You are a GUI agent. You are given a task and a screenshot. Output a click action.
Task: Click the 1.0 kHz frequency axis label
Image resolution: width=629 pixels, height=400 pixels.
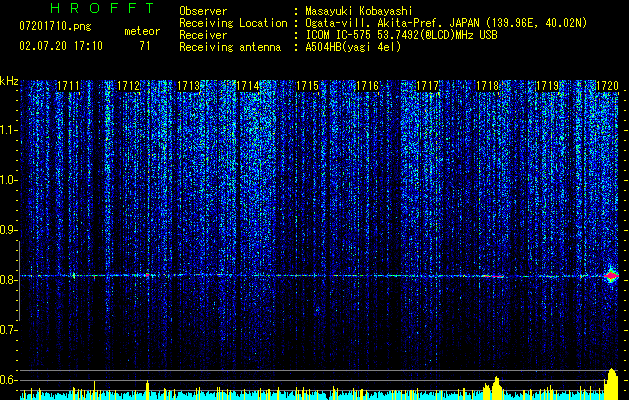(9, 180)
